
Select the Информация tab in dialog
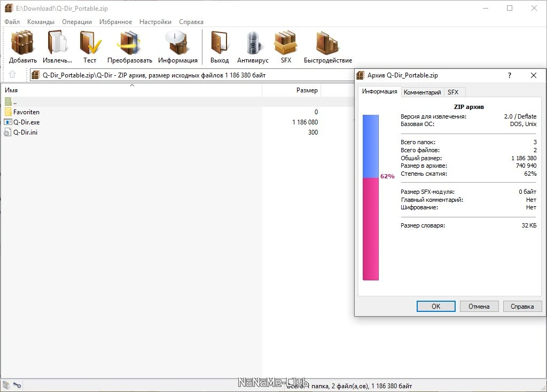[x=380, y=91]
